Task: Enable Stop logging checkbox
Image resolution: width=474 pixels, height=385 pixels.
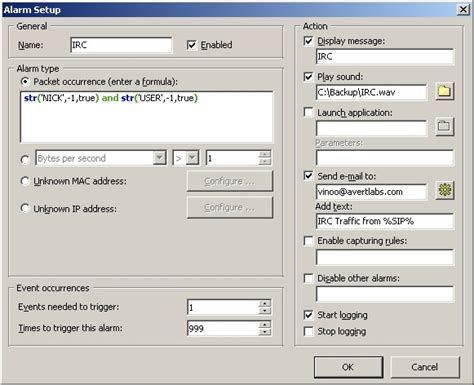Action: click(309, 331)
